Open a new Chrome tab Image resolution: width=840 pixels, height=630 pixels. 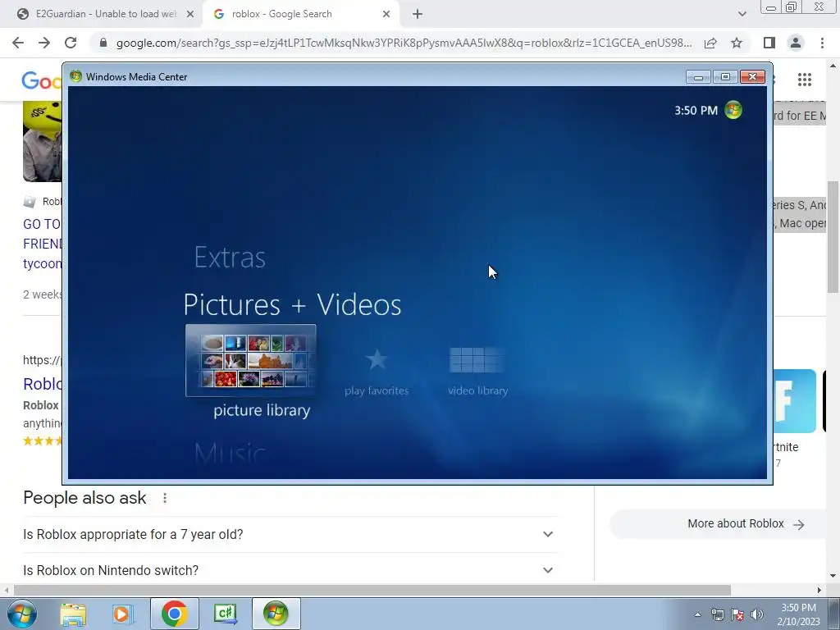[x=418, y=15]
